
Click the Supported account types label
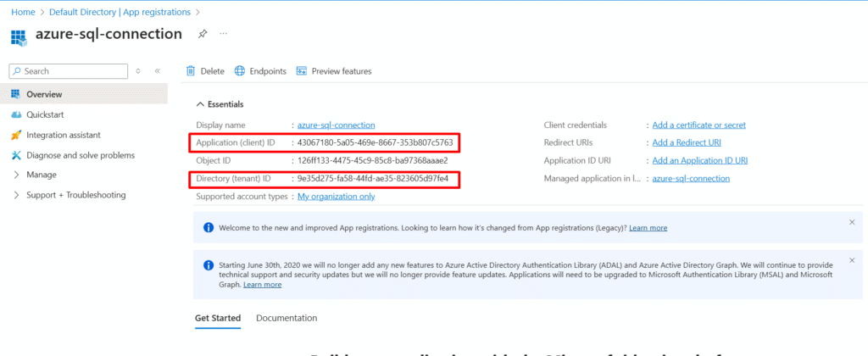pyautogui.click(x=242, y=197)
